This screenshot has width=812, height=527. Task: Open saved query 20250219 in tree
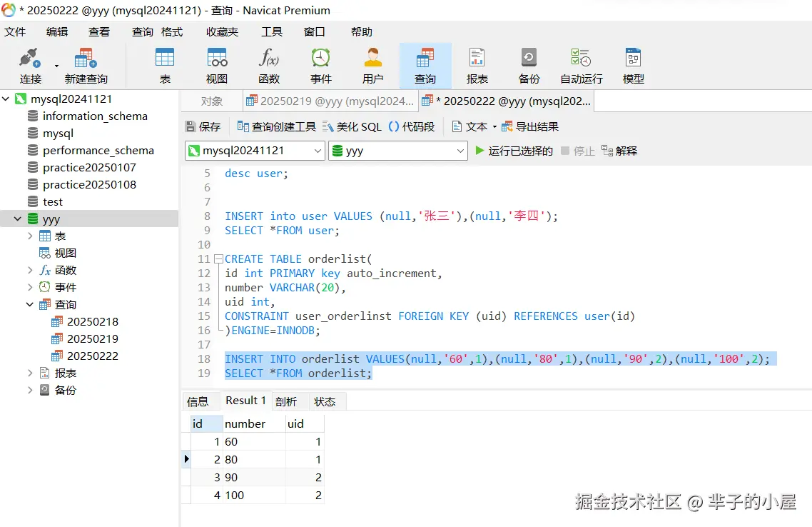[x=92, y=338]
